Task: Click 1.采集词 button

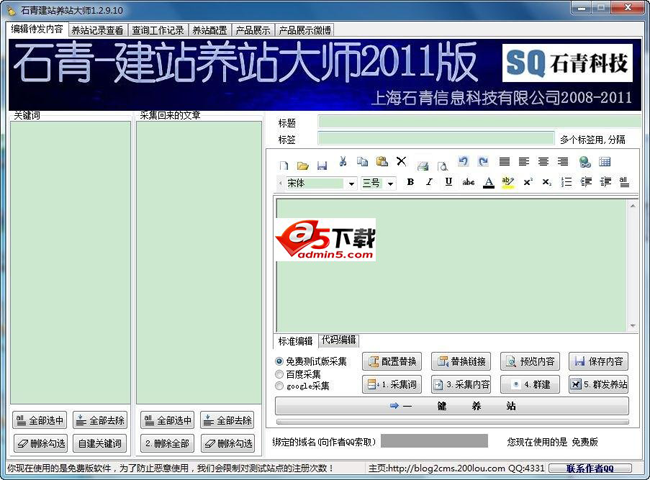Action: click(392, 385)
